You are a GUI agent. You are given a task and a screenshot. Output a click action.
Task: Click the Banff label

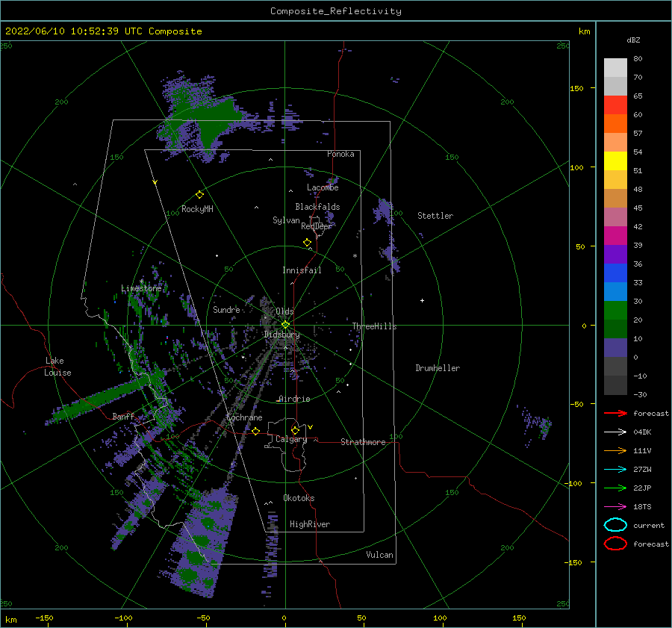(123, 416)
